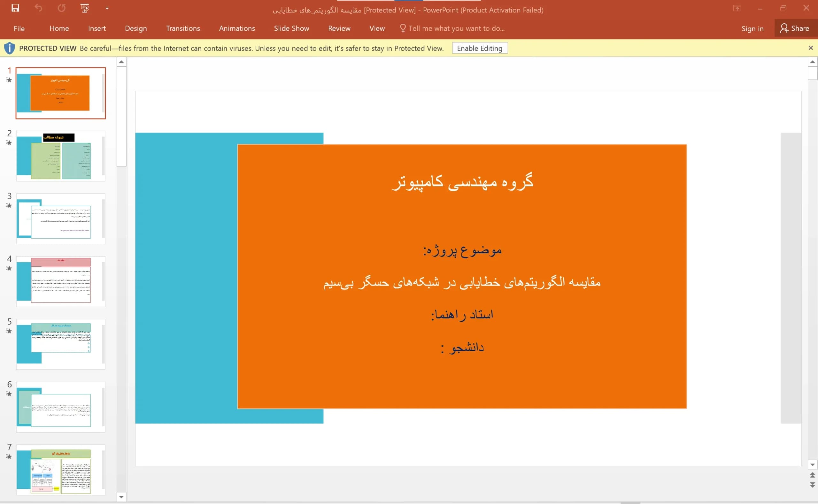Click Enable Editing button
Image resolution: width=818 pixels, height=504 pixels.
click(x=480, y=48)
